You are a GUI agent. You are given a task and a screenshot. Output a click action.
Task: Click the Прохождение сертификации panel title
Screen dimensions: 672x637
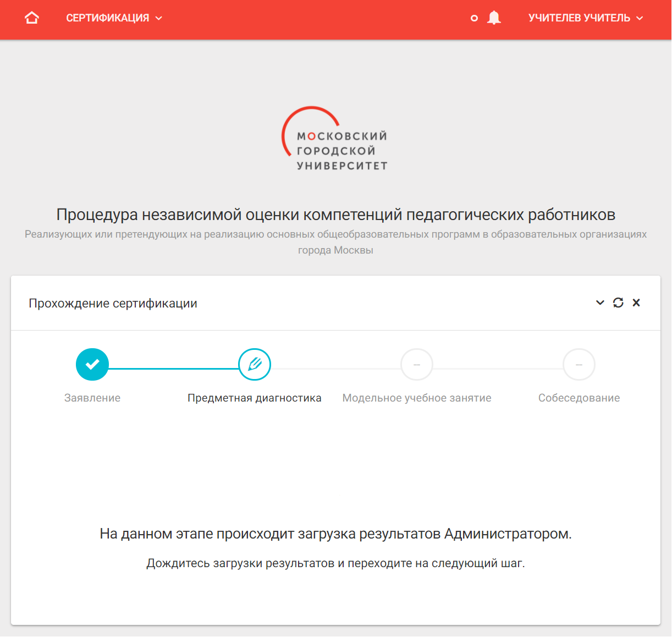click(114, 303)
